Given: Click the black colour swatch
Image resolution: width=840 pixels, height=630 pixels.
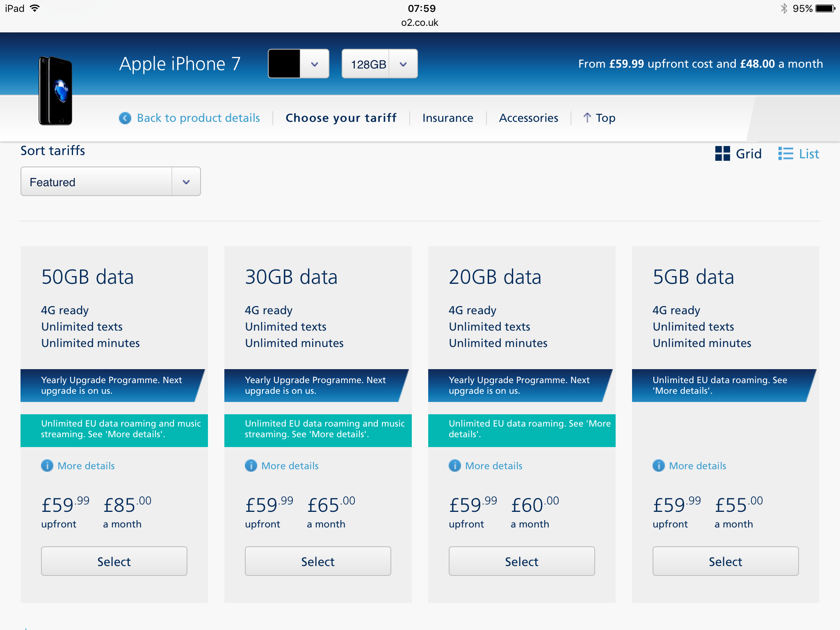Looking at the screenshot, I should 284,64.
